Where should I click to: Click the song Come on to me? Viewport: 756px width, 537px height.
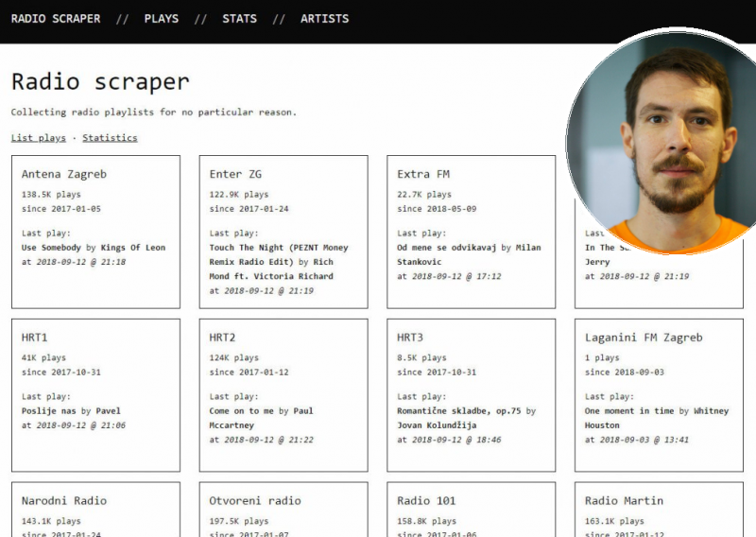click(242, 411)
